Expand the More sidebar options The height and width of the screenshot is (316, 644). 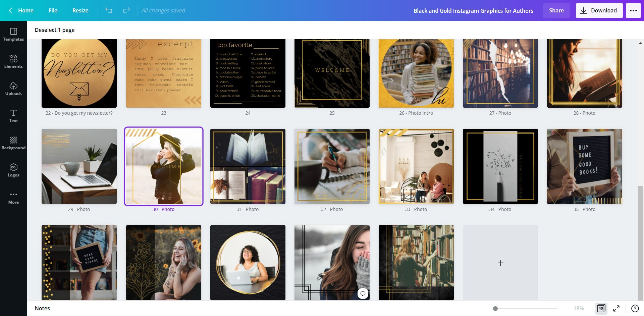click(13, 197)
